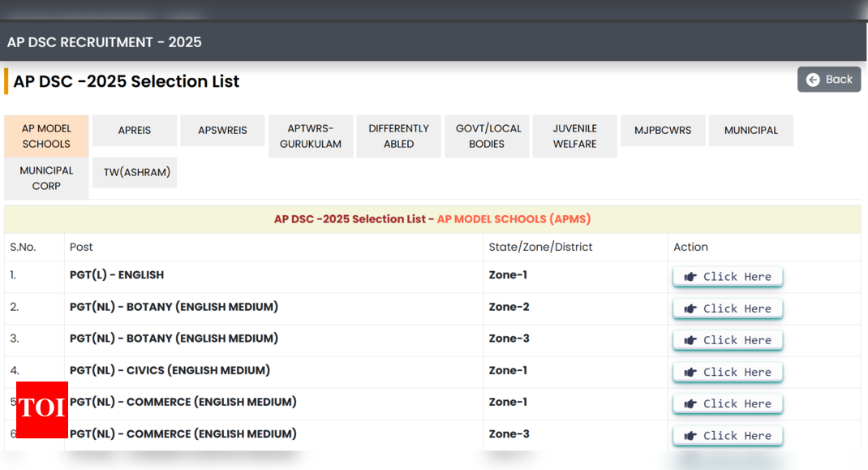Click Here for Botany Zone-2 row

(x=728, y=308)
